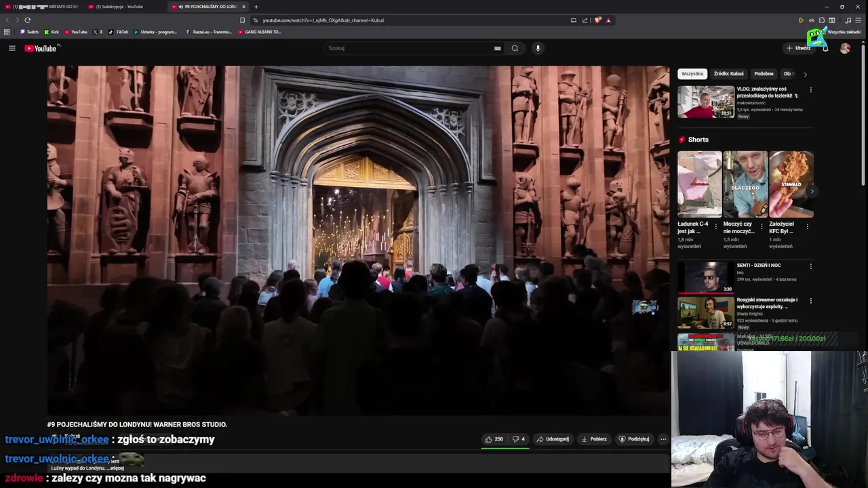
Task: Open options for SENTI - DZIEŃ I NOC video
Action: (x=810, y=266)
